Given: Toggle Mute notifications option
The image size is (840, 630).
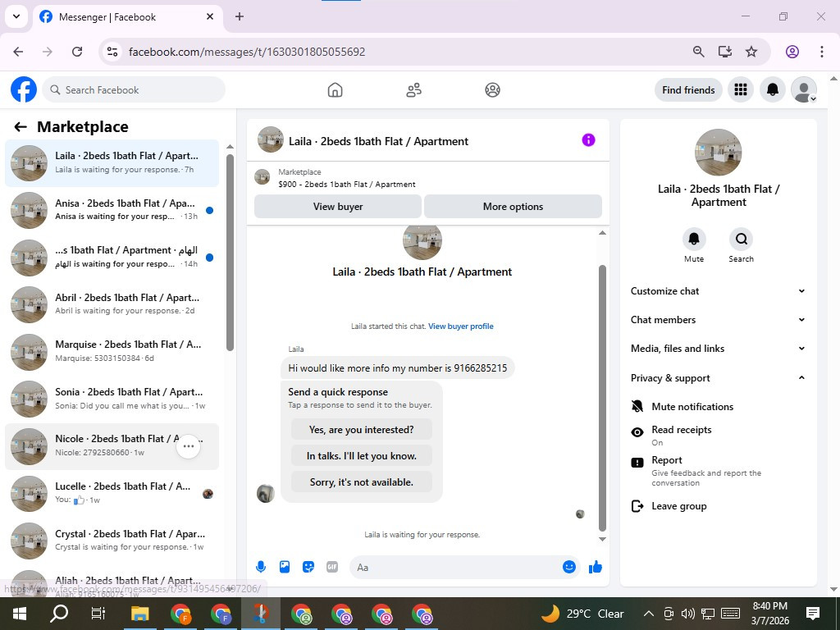Looking at the screenshot, I should tap(719, 407).
